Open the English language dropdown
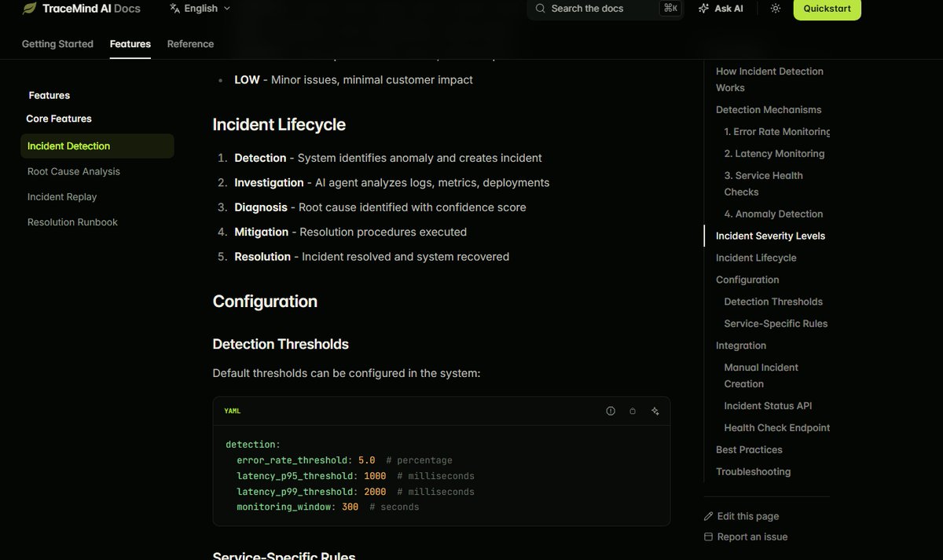The width and height of the screenshot is (943, 560). [x=200, y=8]
